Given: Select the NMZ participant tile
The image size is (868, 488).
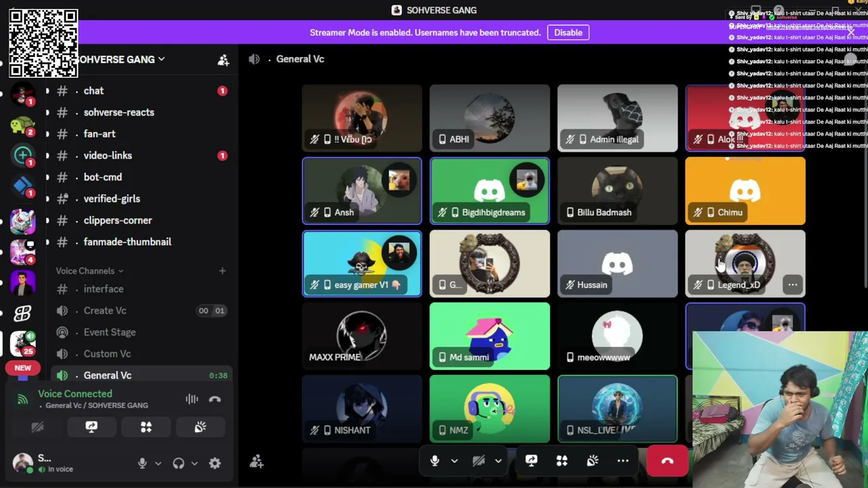Looking at the screenshot, I should click(x=490, y=409).
